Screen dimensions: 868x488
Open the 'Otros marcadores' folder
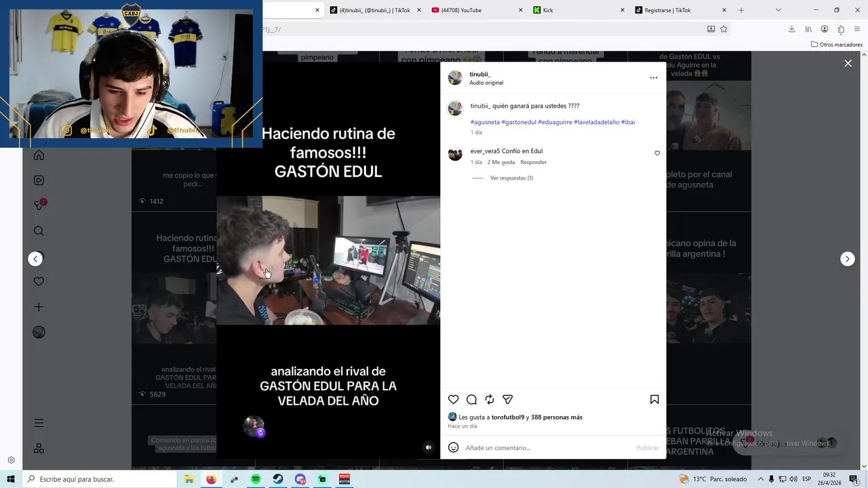tap(837, 45)
